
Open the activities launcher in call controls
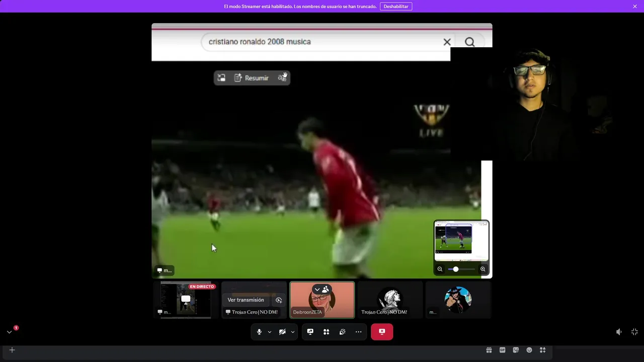pyautogui.click(x=327, y=332)
